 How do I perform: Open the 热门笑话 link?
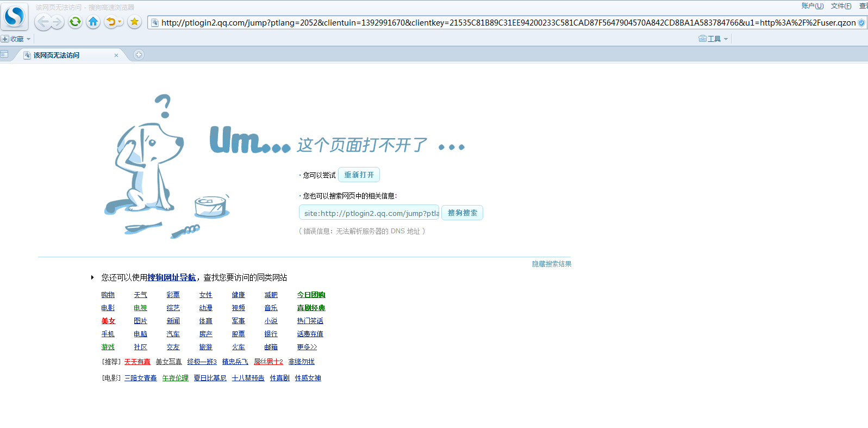click(310, 321)
